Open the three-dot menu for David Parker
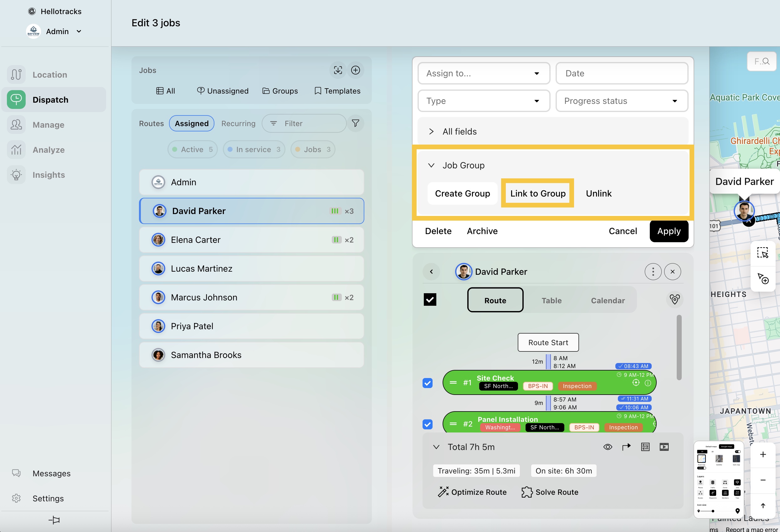The width and height of the screenshot is (780, 532). pos(653,272)
